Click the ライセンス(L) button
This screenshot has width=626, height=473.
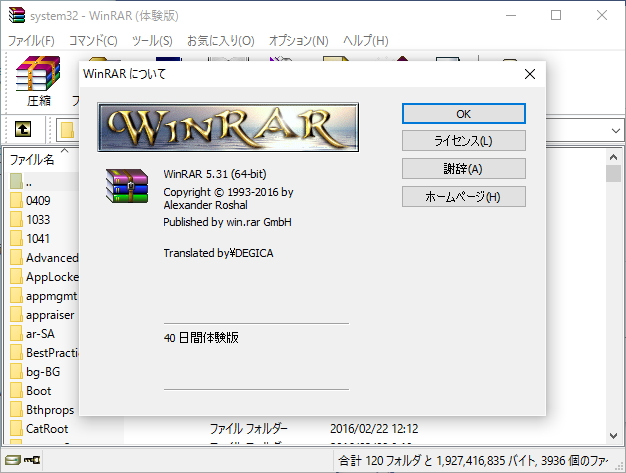[464, 141]
